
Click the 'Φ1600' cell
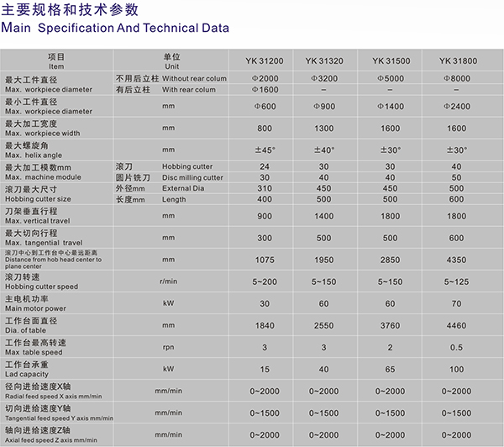point(265,90)
